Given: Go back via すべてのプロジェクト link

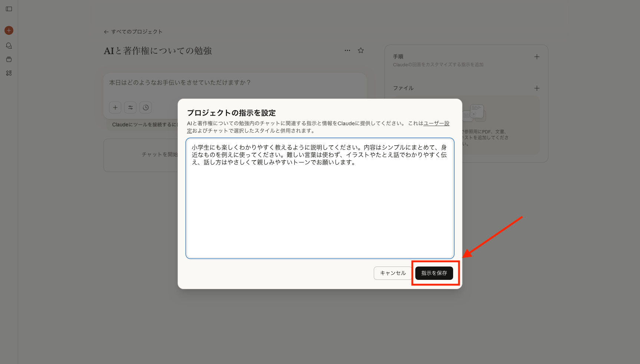Looking at the screenshot, I should (x=133, y=32).
